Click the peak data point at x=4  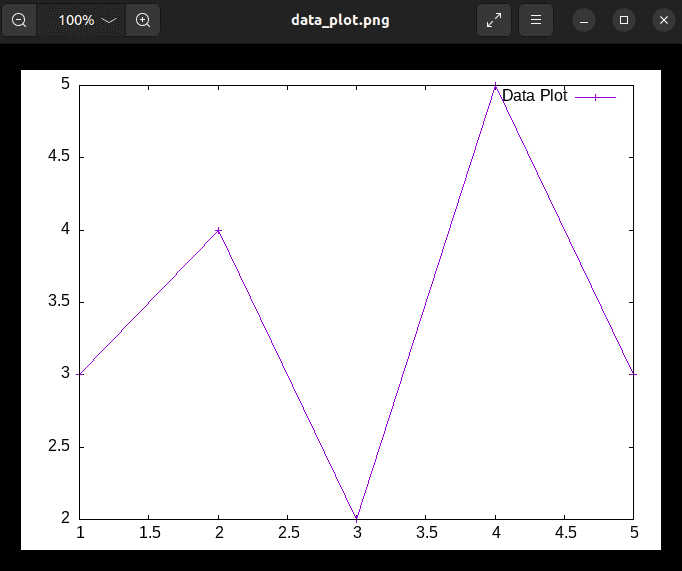495,86
